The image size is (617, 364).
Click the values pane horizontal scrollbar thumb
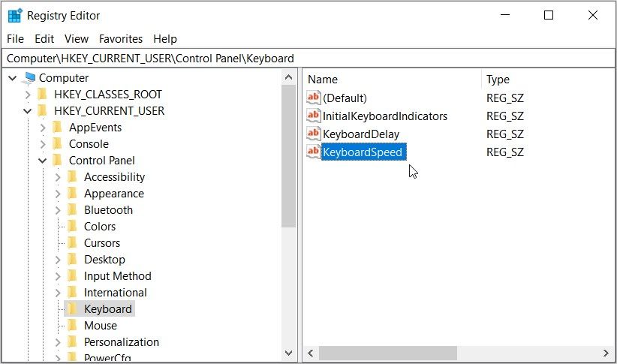tap(387, 353)
